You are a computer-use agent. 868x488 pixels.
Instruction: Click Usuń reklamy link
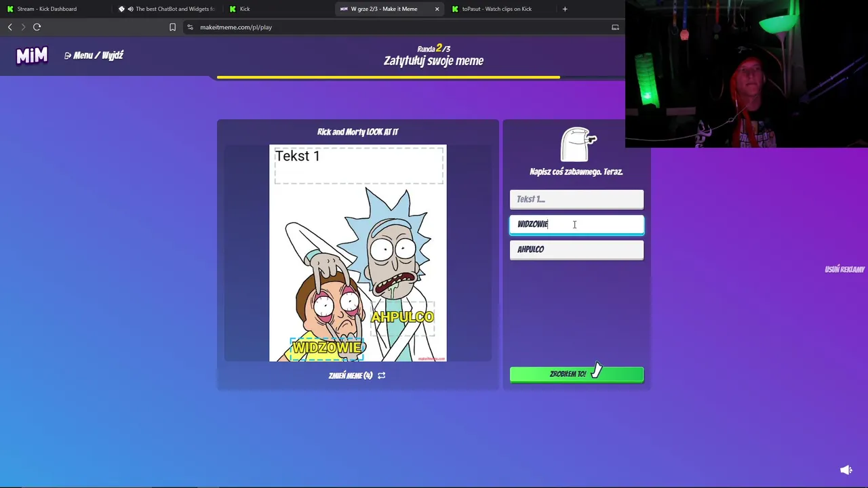tap(845, 269)
